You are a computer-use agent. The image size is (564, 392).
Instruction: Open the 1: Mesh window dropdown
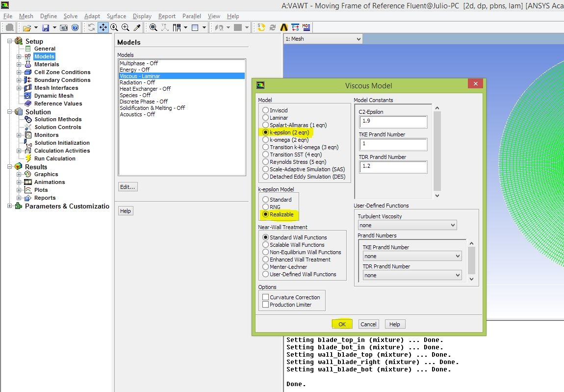pos(323,39)
